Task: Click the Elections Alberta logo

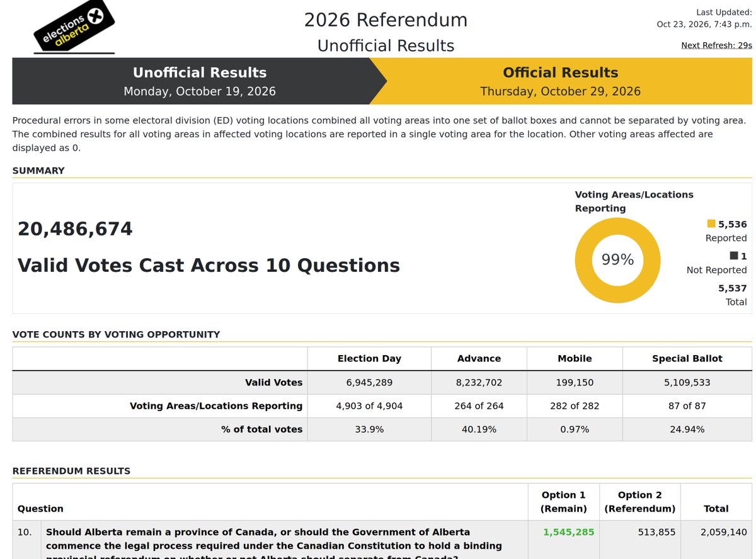Action: coord(74,28)
